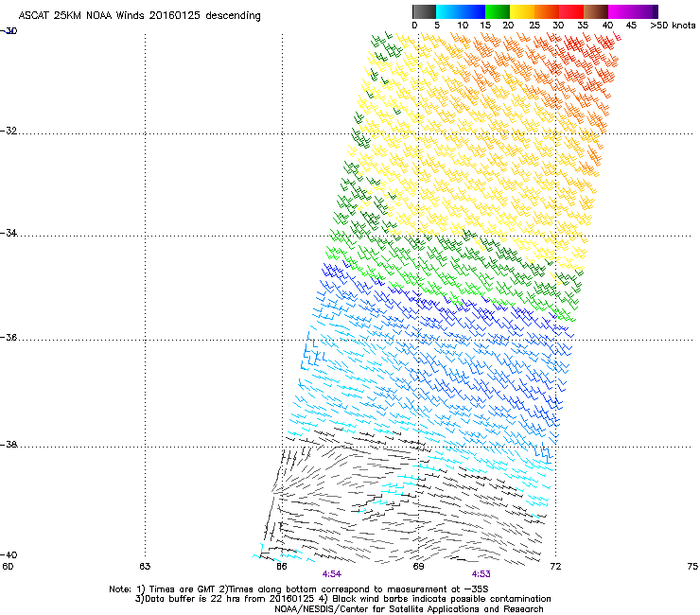Click the '20' knots legend label
700x615 pixels.
(x=509, y=26)
